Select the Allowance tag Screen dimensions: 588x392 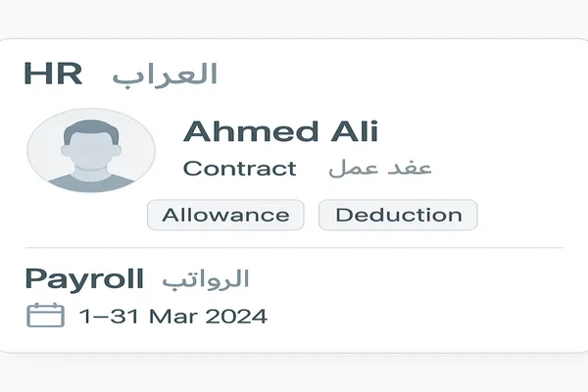pos(225,215)
